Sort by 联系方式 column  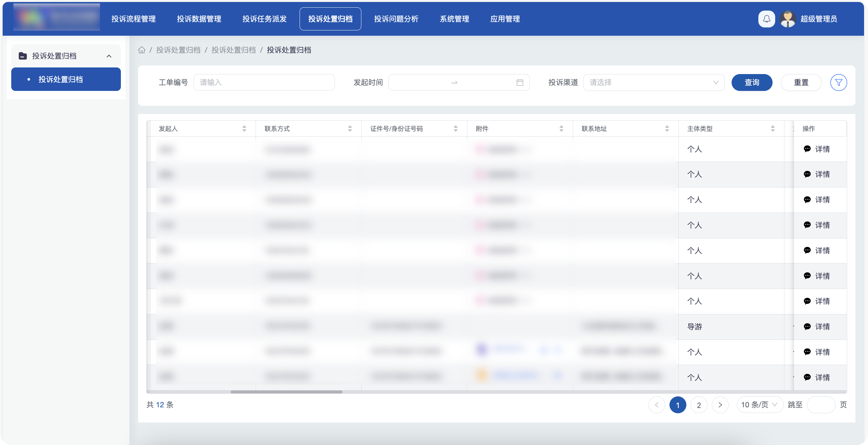[x=350, y=129]
